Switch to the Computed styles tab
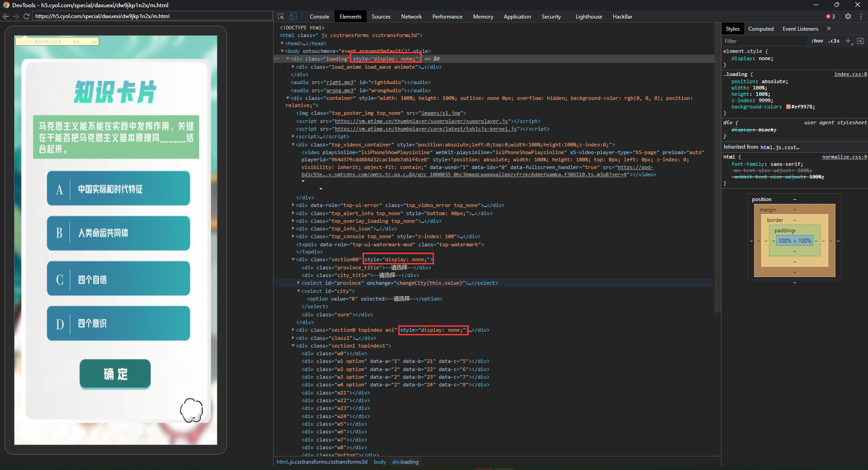This screenshot has height=470, width=868. click(x=761, y=28)
